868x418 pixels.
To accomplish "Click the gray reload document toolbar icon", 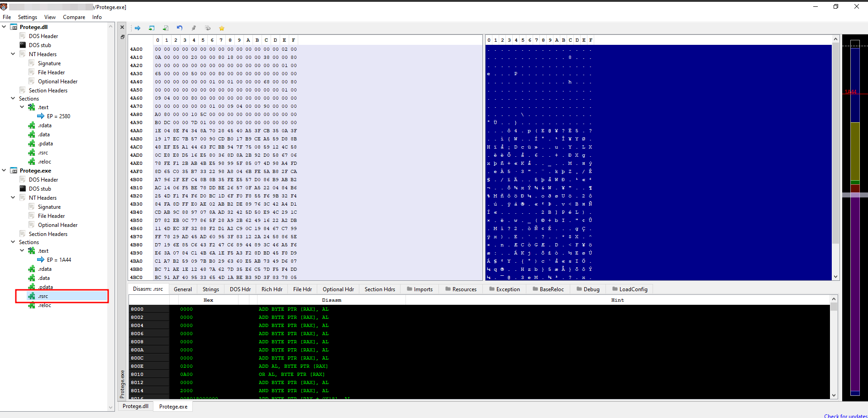I will [x=208, y=28].
